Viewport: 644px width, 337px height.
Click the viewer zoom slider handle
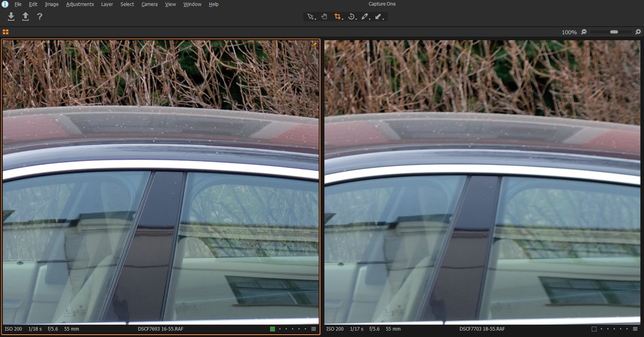tap(614, 32)
